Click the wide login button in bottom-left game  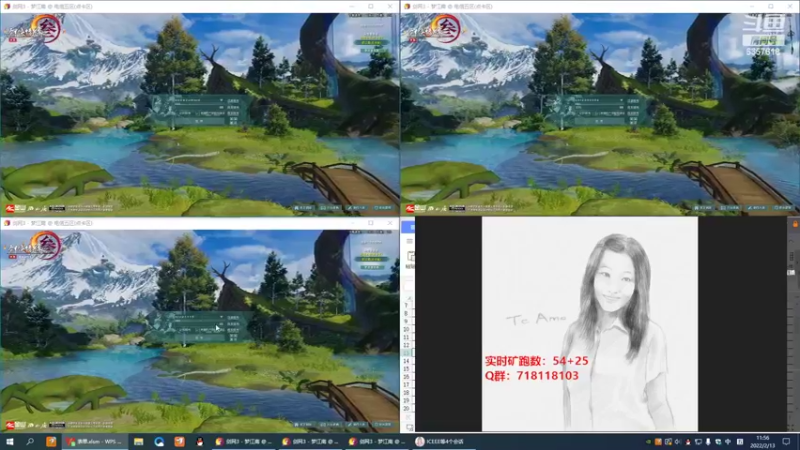[x=199, y=338]
